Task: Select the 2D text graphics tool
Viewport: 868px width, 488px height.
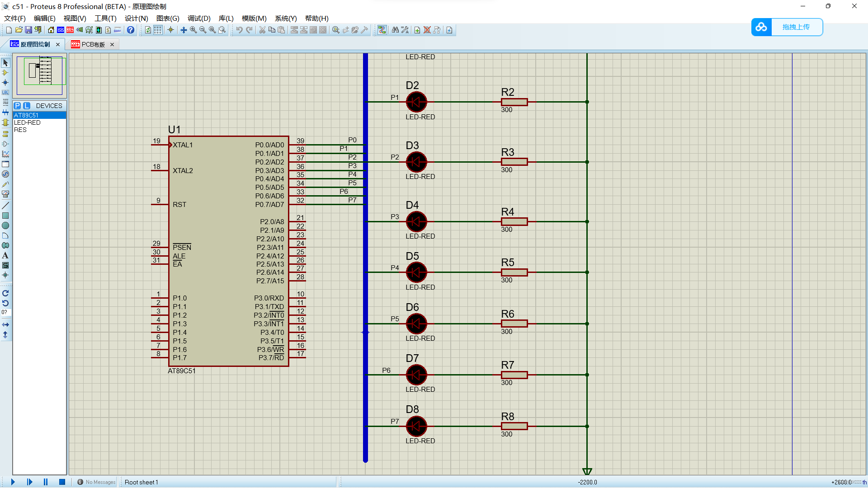Action: (x=5, y=255)
